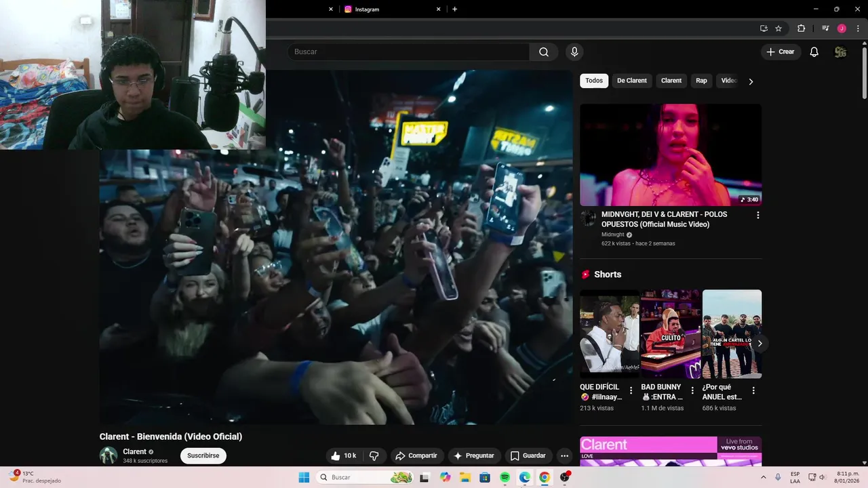Select the De Clarent filter chip
The width and height of the screenshot is (868, 488).
pyautogui.click(x=632, y=81)
